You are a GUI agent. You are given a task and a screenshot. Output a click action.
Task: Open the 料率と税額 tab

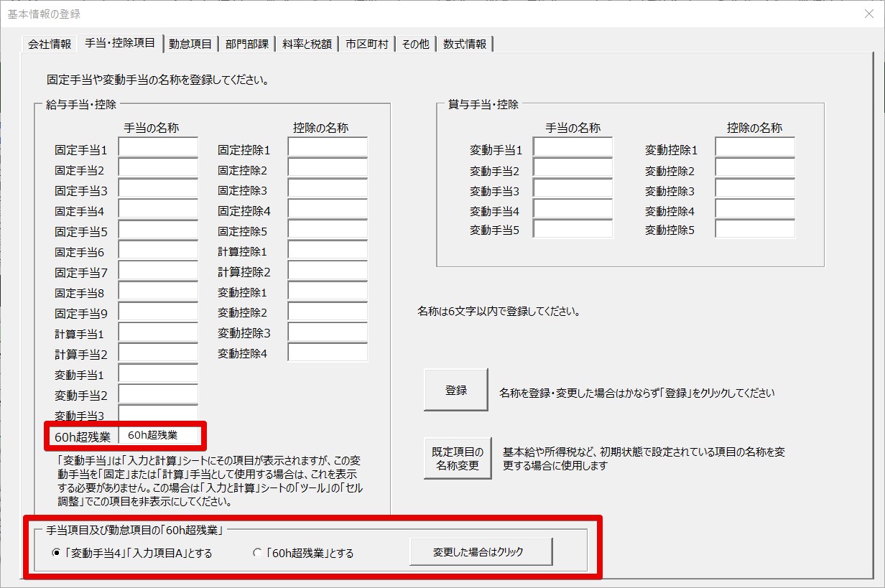click(x=307, y=45)
